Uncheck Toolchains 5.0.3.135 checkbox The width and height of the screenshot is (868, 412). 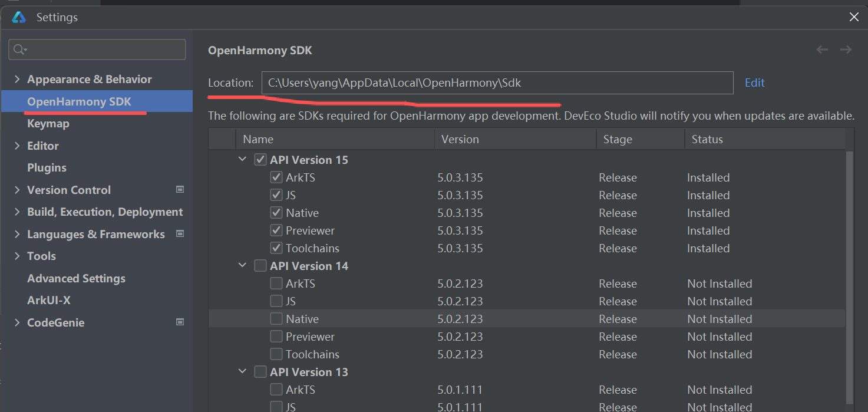(x=276, y=248)
